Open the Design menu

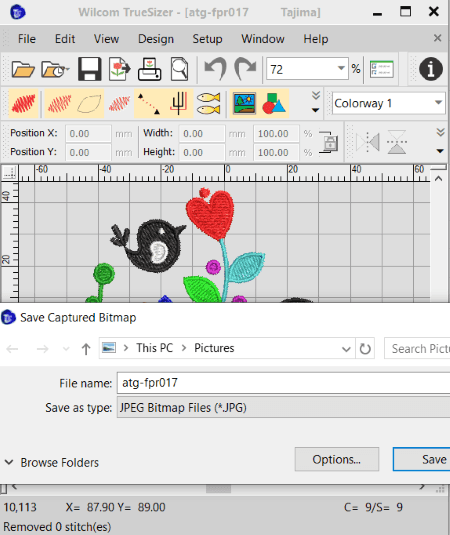156,39
